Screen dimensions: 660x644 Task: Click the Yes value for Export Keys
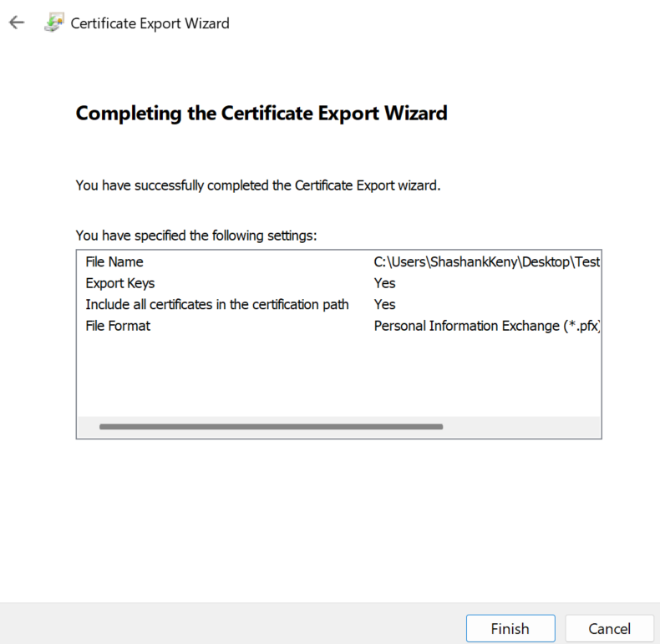point(384,283)
